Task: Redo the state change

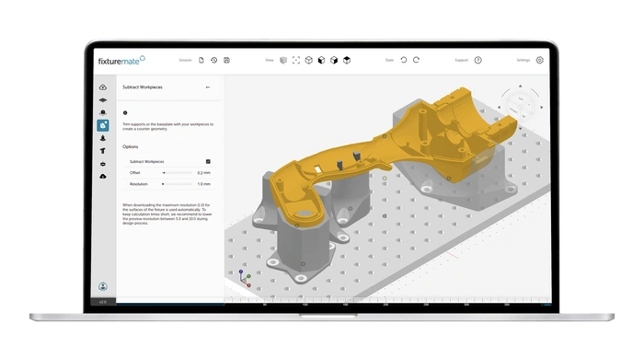Action: pos(416,60)
